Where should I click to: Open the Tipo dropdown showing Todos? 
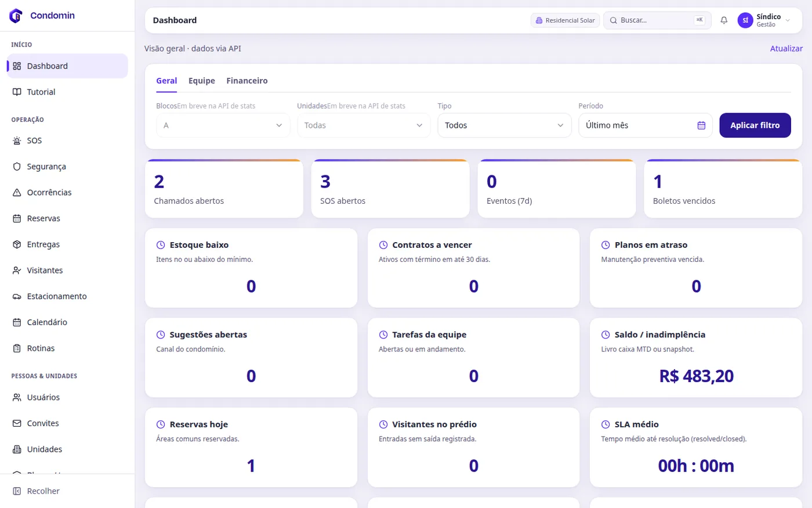pos(505,125)
